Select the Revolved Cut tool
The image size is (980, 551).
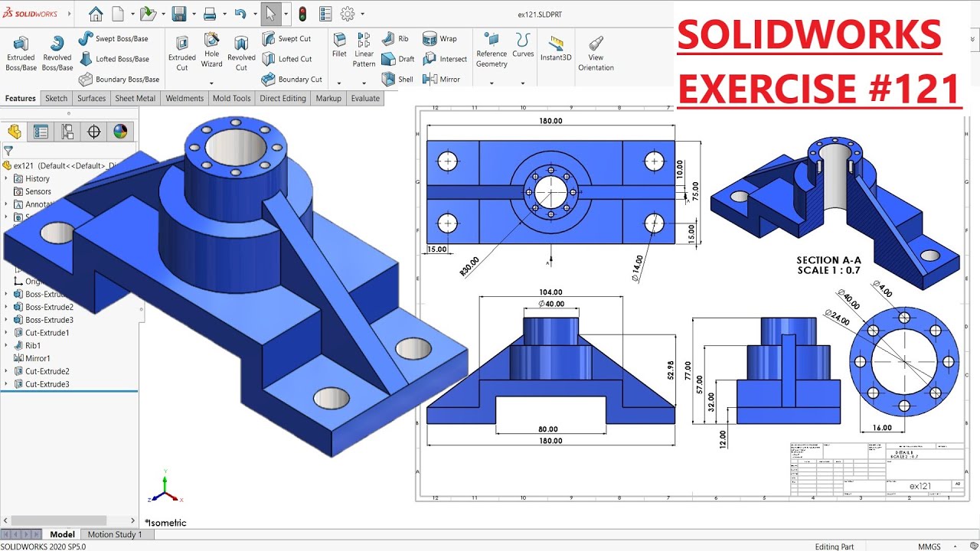(x=241, y=54)
